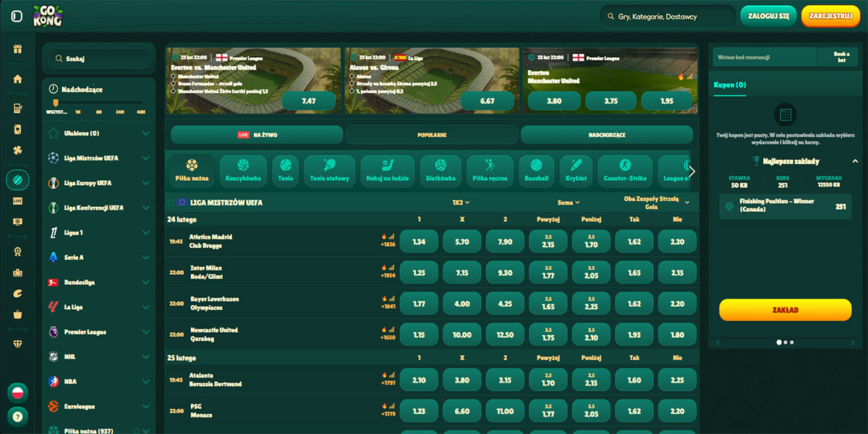868x434 pixels.
Task: Open the Suma market dropdown
Action: click(569, 203)
